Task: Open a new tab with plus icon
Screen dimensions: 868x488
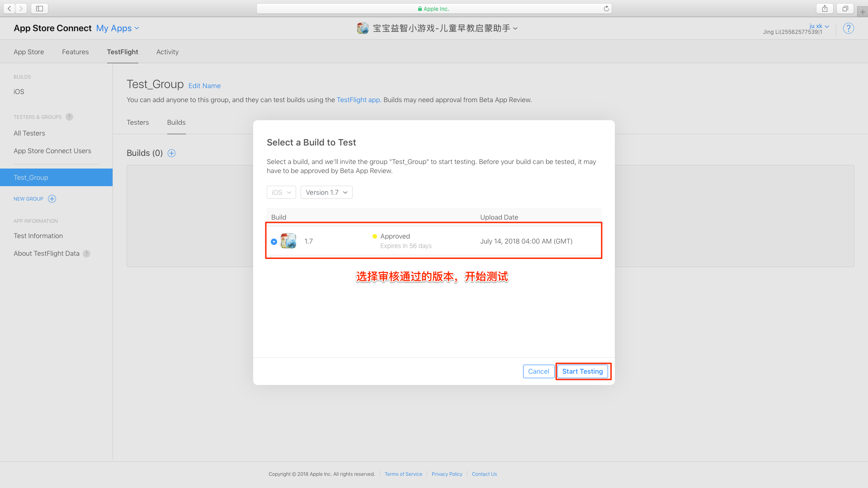Action: (863, 12)
